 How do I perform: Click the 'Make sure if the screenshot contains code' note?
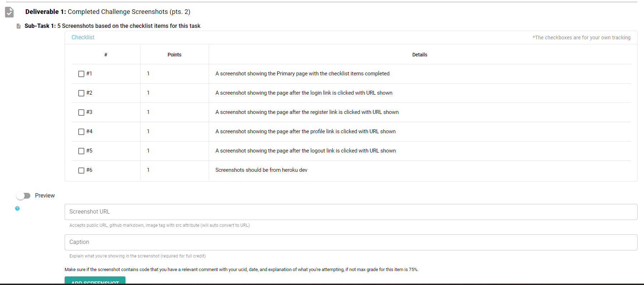tap(241, 270)
